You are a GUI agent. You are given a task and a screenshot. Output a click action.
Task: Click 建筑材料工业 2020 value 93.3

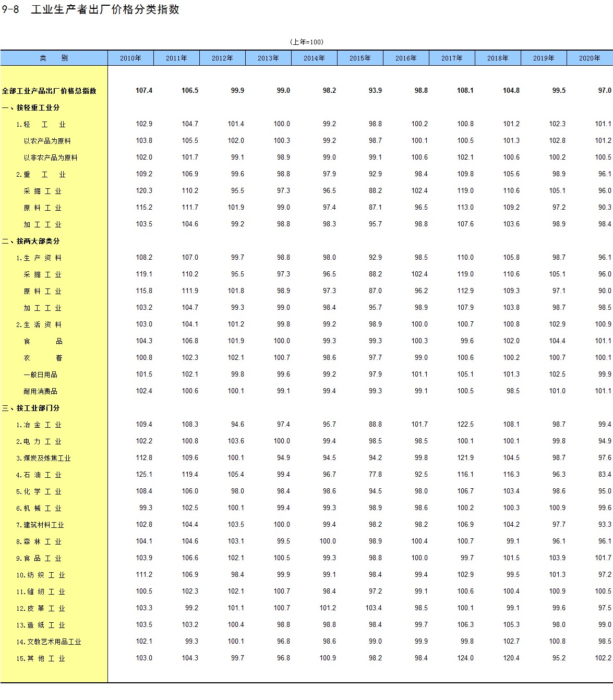(605, 525)
